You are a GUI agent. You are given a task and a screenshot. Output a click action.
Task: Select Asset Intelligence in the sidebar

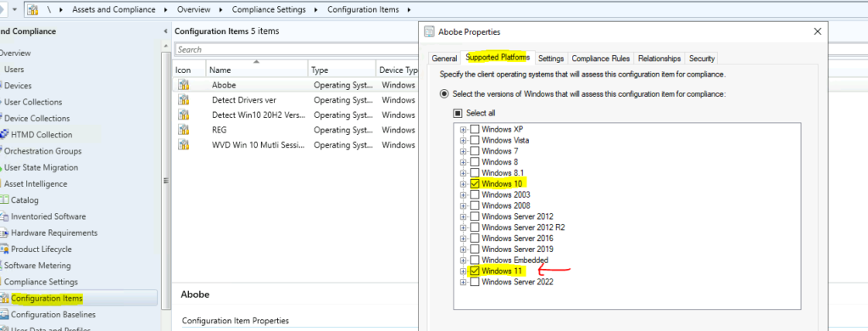(x=36, y=183)
